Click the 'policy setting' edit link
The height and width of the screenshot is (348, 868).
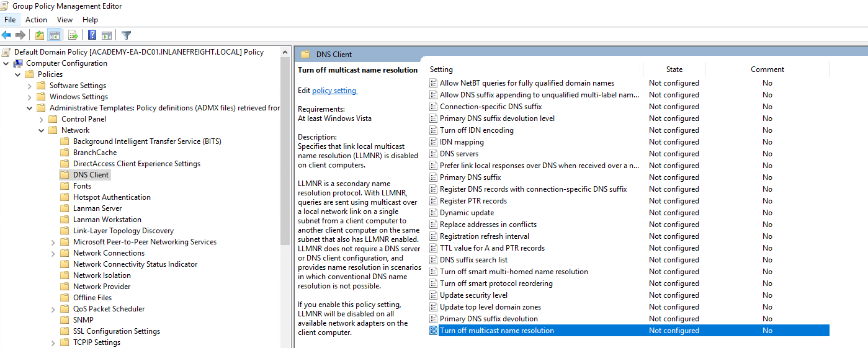click(x=334, y=91)
